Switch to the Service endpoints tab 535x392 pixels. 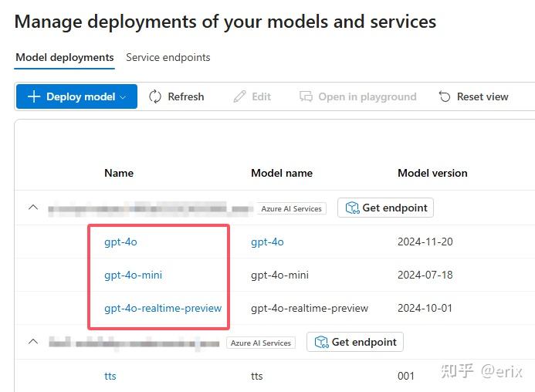tap(168, 57)
